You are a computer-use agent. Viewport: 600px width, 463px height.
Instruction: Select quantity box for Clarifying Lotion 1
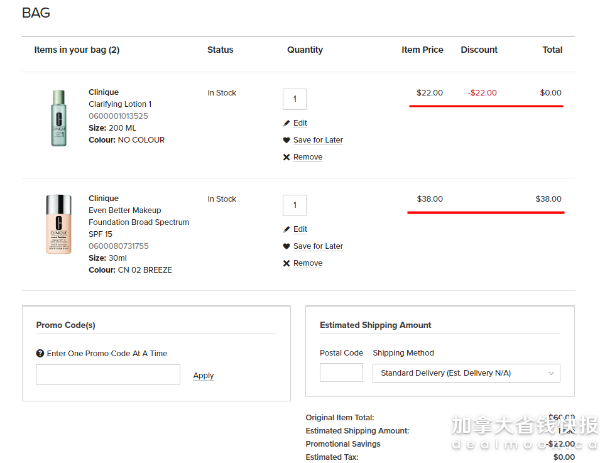pos(295,99)
